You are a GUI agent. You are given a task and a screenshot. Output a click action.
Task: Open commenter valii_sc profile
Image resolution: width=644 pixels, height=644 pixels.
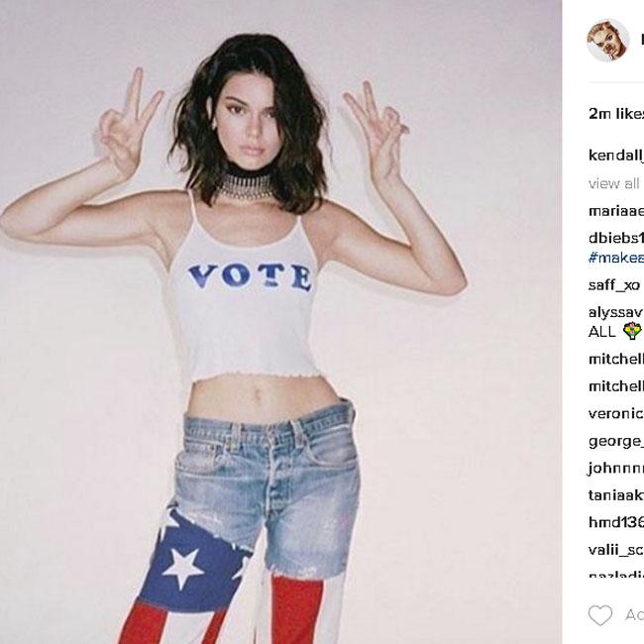616,550
